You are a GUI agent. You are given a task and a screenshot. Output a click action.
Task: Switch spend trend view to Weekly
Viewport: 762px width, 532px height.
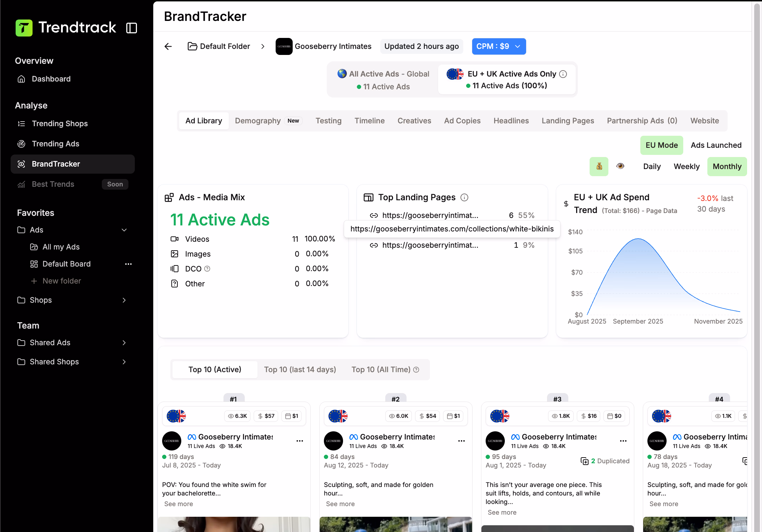[x=686, y=166]
